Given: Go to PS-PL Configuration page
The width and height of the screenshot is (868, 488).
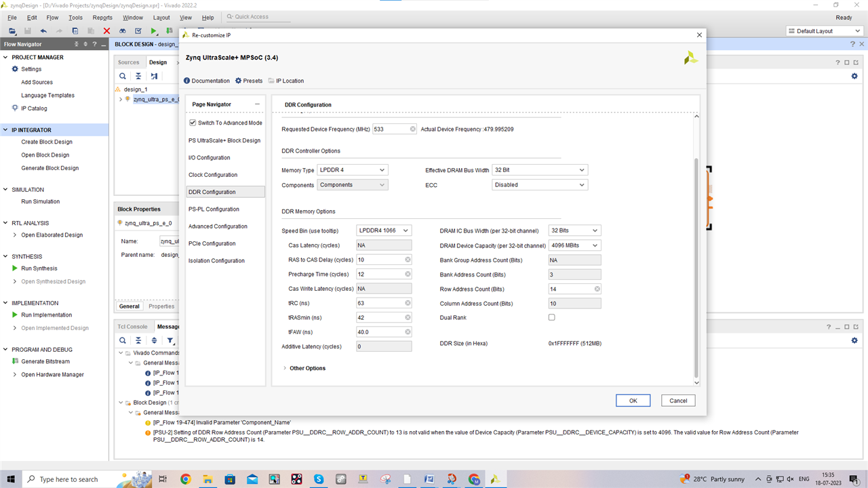Looking at the screenshot, I should (x=214, y=209).
